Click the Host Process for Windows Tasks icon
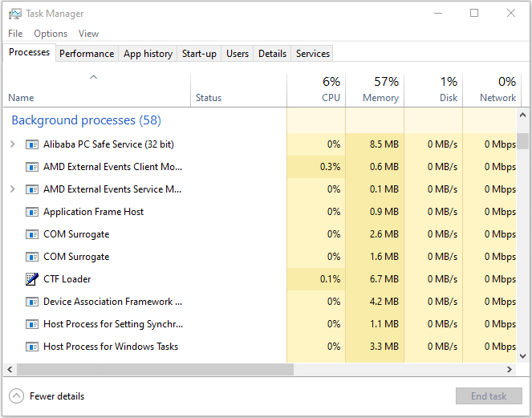 click(32, 347)
